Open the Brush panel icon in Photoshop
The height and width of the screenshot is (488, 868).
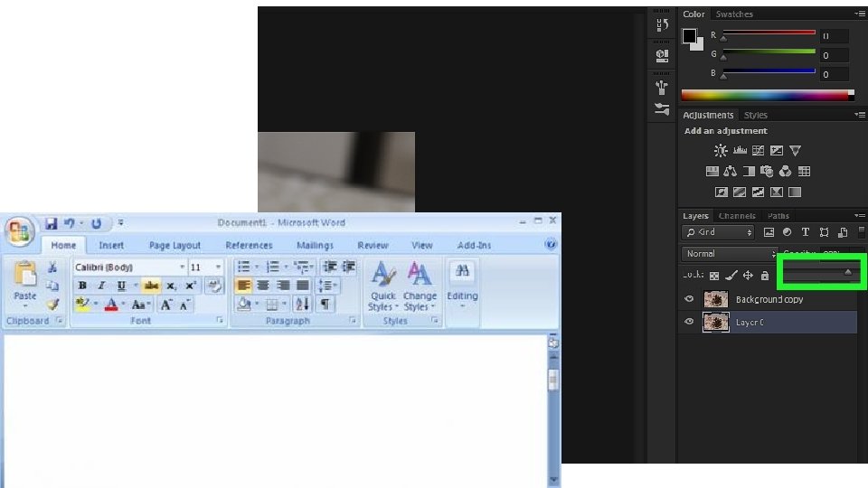click(662, 87)
